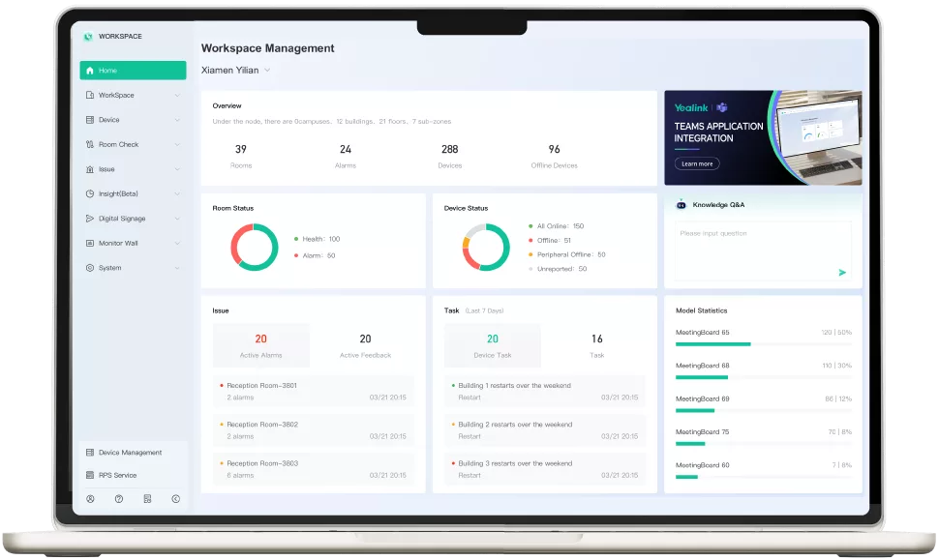The height and width of the screenshot is (560, 939).
Task: Send the question with the green arrow icon
Action: 842,272
